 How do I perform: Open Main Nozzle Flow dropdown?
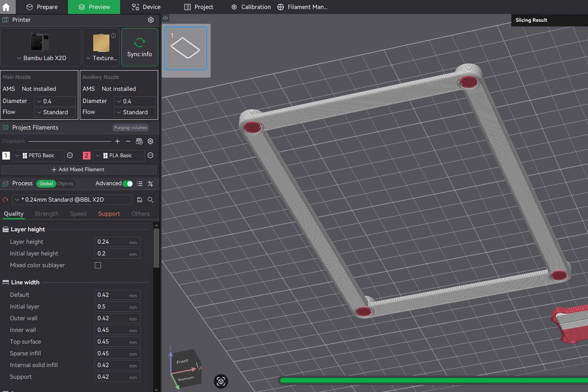click(55, 112)
